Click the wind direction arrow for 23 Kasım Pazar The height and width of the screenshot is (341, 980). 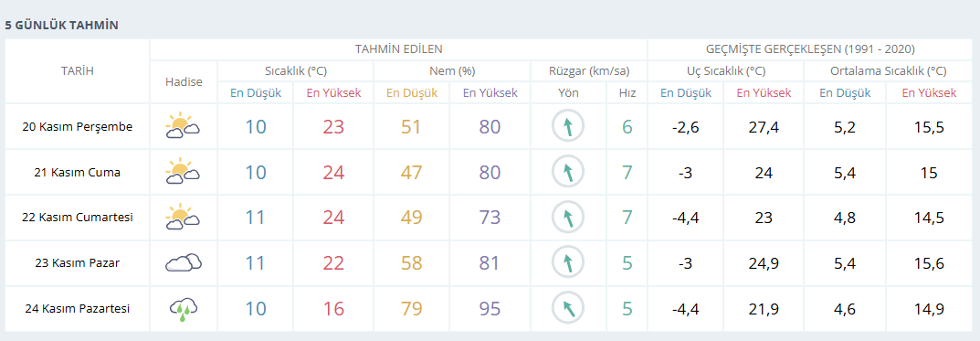point(567,263)
